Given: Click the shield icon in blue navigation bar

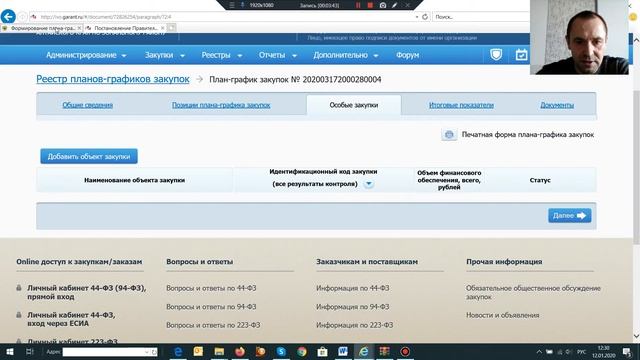Looking at the screenshot, I should tap(496, 54).
